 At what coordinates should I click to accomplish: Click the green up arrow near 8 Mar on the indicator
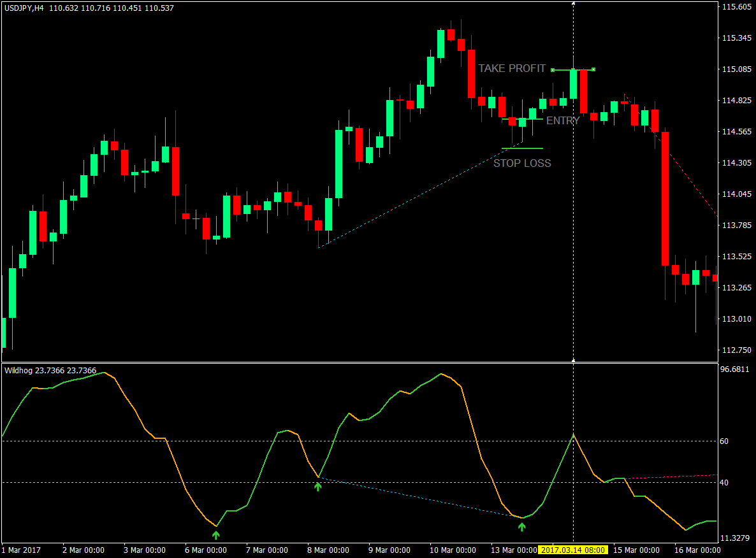(319, 488)
